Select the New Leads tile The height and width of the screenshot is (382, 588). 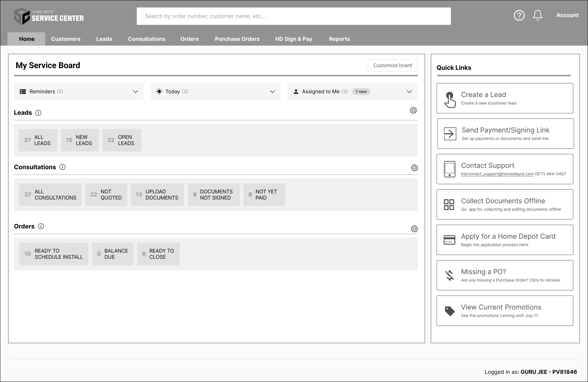pyautogui.click(x=80, y=140)
